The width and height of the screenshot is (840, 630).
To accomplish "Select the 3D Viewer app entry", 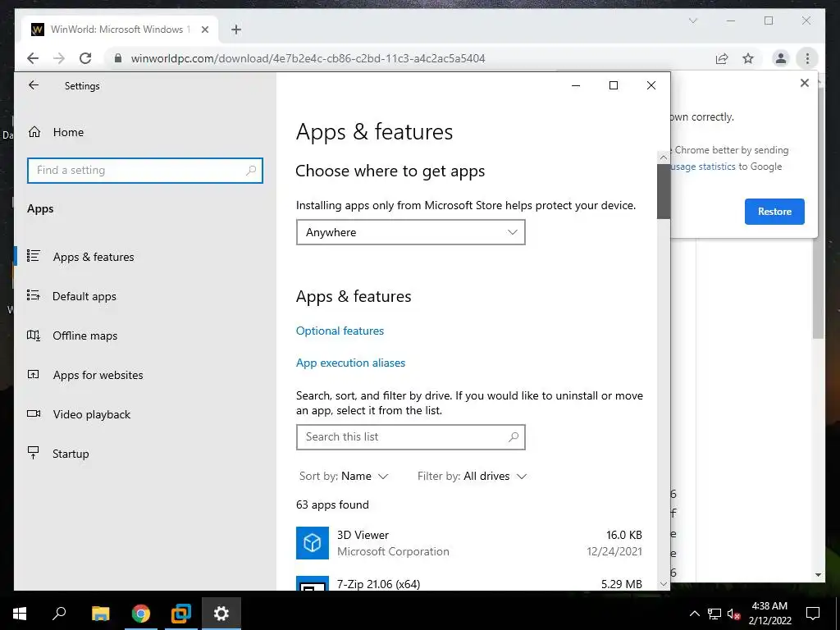I will pyautogui.click(x=468, y=543).
